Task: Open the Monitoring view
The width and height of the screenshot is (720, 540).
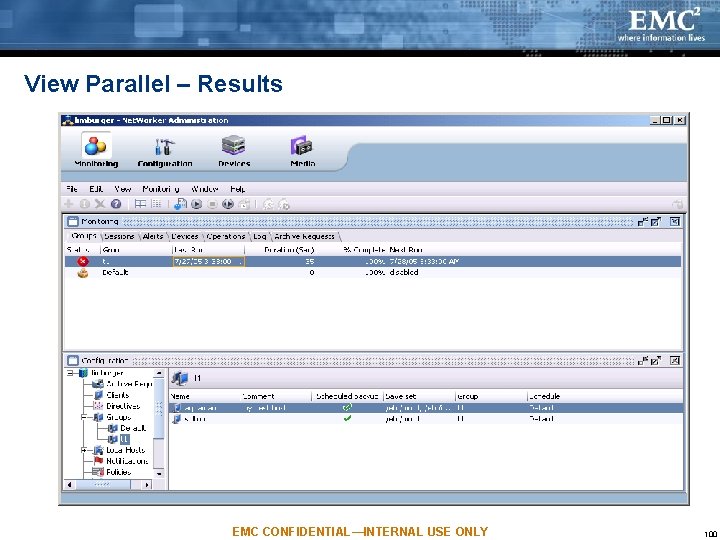Action: (96, 150)
